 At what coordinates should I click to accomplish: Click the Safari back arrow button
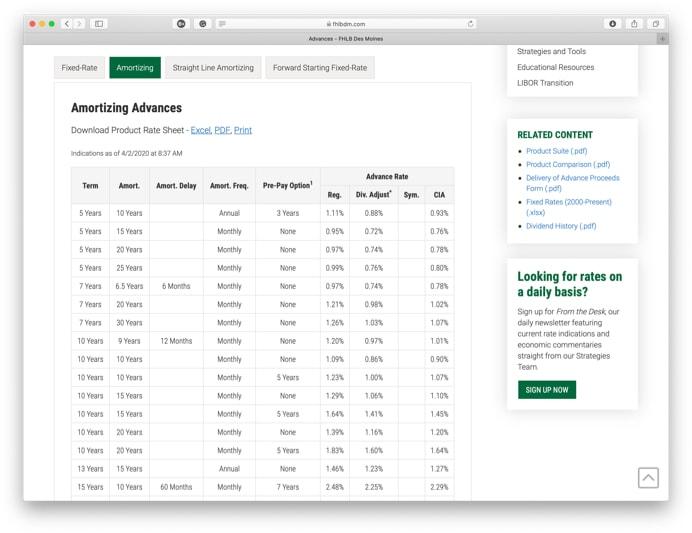tap(67, 23)
